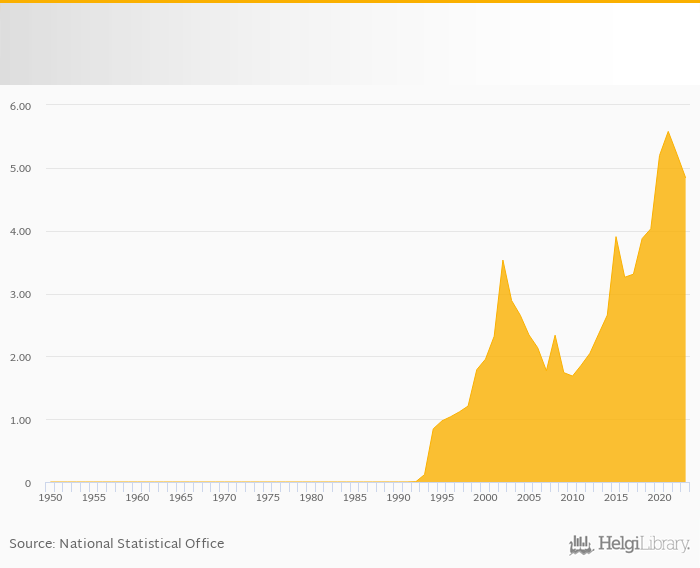Click the 1985 year tick label
The height and width of the screenshot is (568, 700).
point(355,498)
